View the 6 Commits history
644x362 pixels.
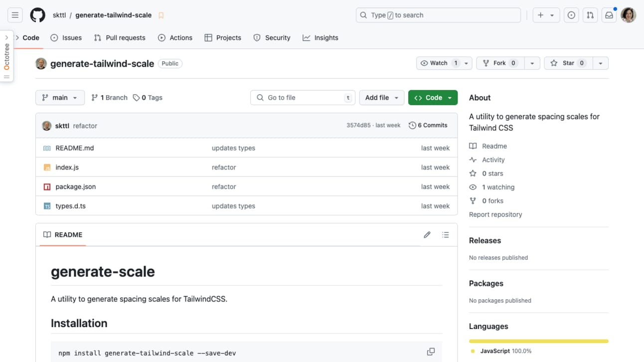coord(428,125)
